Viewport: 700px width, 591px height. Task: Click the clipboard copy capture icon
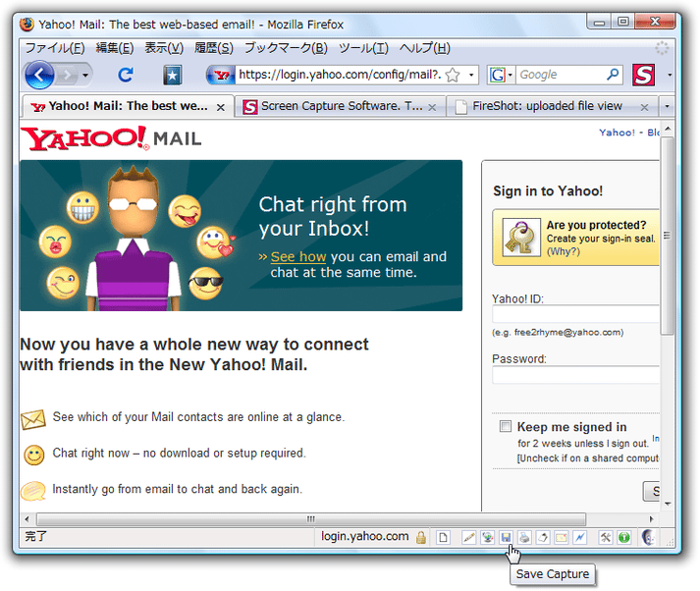543,537
